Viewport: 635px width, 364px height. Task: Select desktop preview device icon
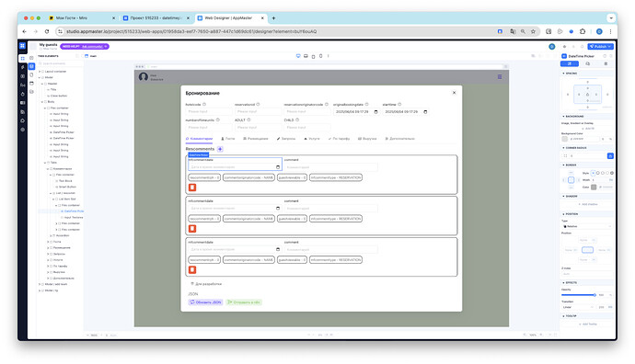(298, 56)
